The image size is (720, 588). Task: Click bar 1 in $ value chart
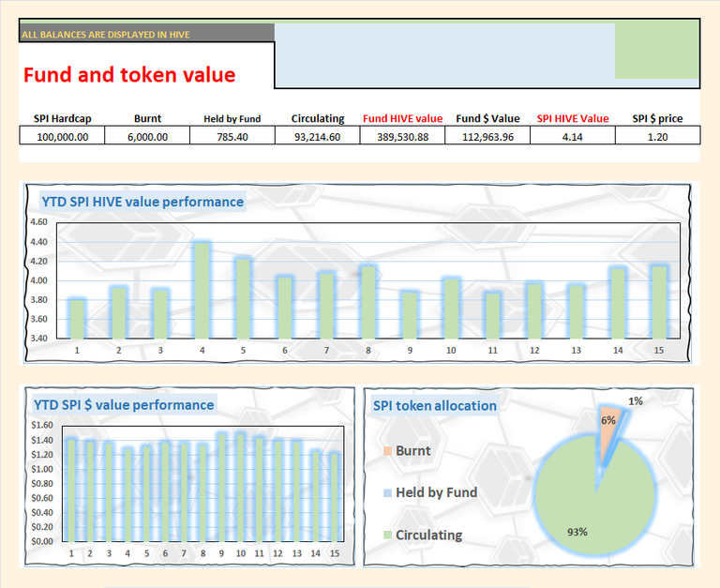[x=71, y=490]
